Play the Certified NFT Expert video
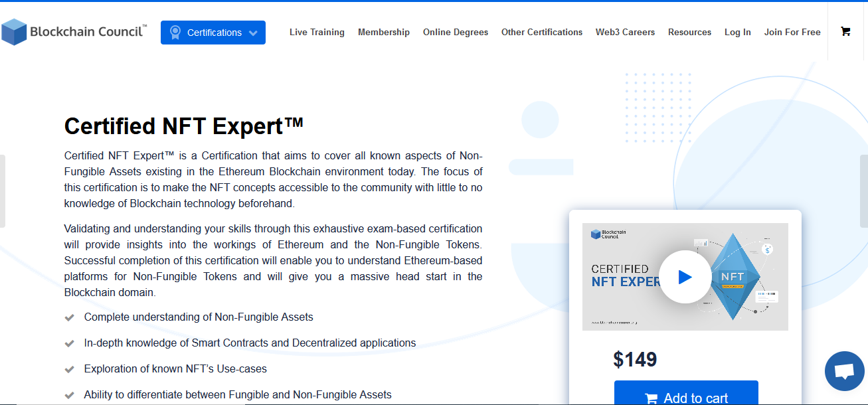 click(685, 277)
